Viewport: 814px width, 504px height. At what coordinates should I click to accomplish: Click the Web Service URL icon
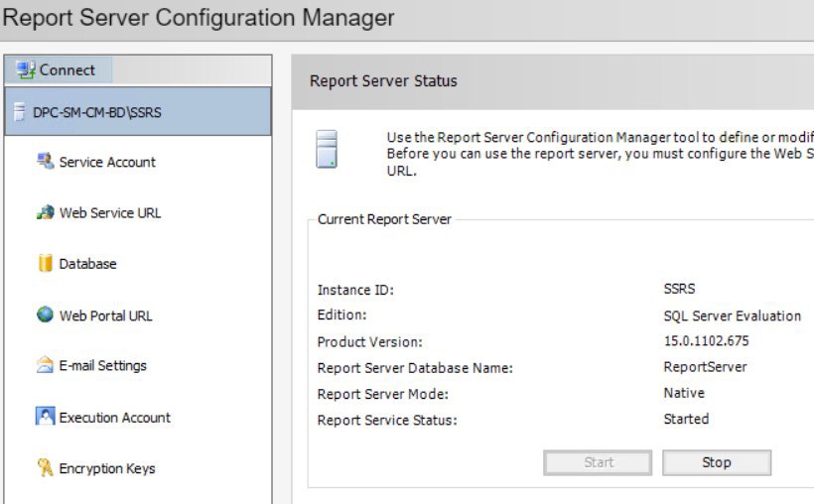[45, 211]
